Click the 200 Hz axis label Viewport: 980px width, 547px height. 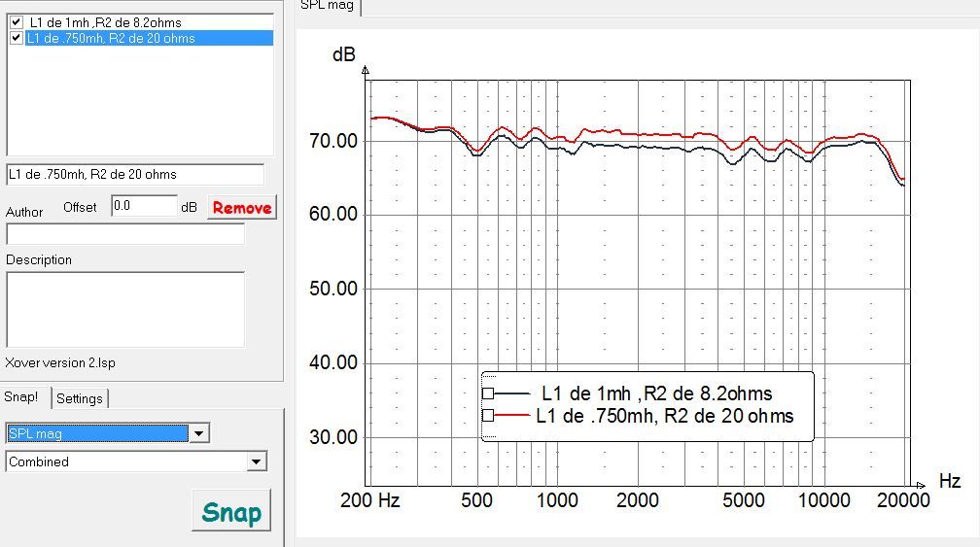(370, 500)
